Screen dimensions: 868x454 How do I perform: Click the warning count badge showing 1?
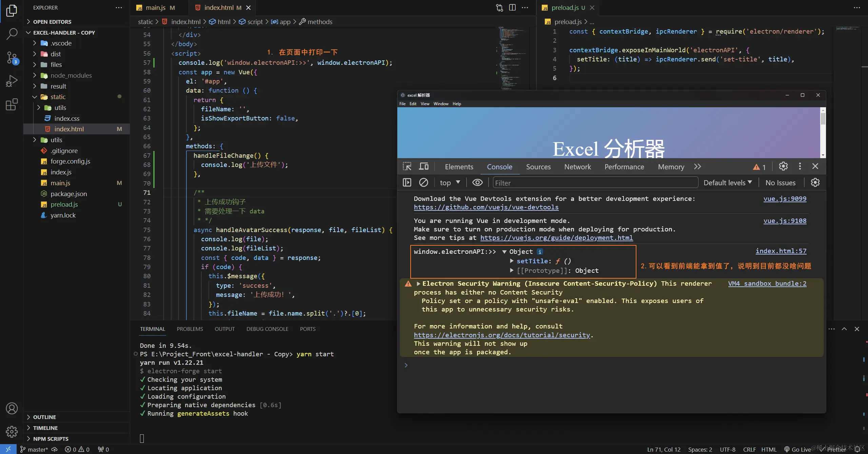759,167
